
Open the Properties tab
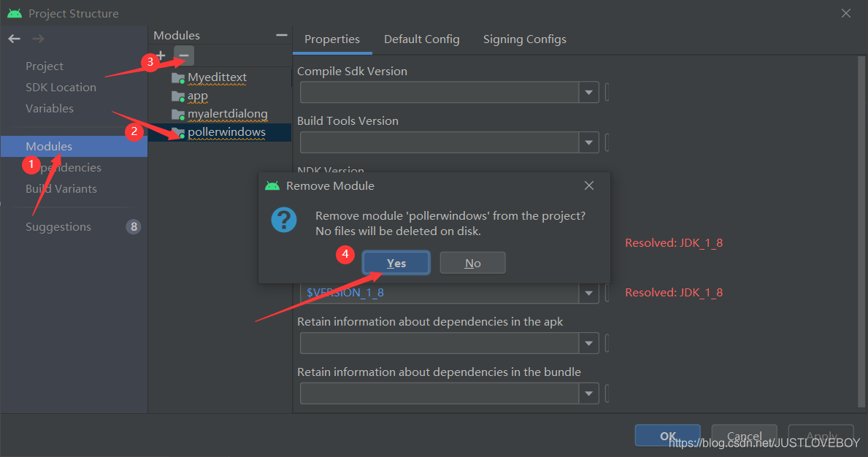coord(332,39)
